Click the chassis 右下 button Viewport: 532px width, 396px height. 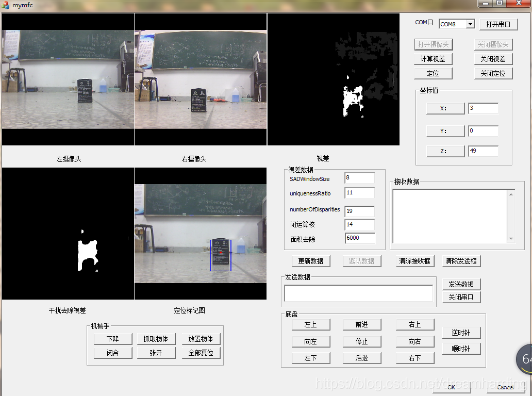click(415, 358)
